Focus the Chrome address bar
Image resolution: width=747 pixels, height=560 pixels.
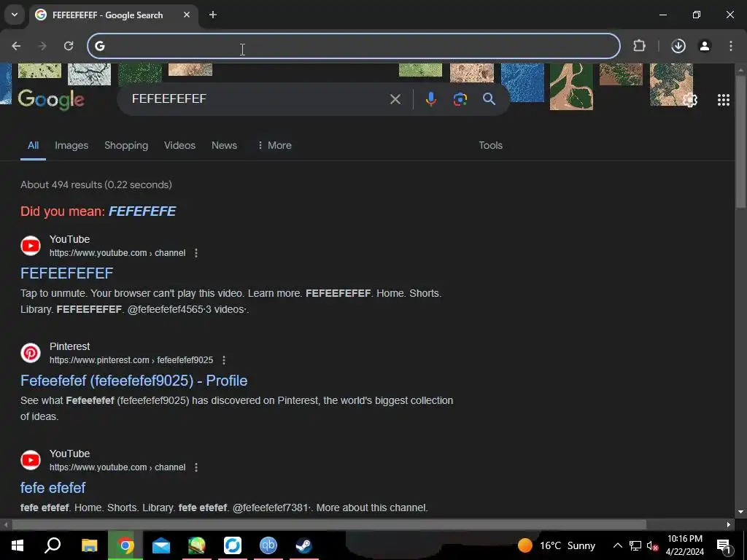pos(354,46)
